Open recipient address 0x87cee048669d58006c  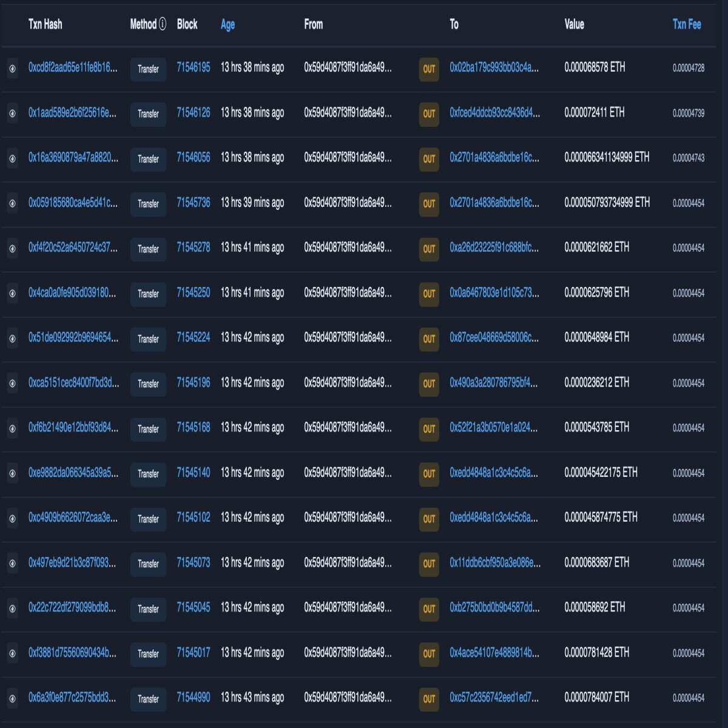click(494, 337)
